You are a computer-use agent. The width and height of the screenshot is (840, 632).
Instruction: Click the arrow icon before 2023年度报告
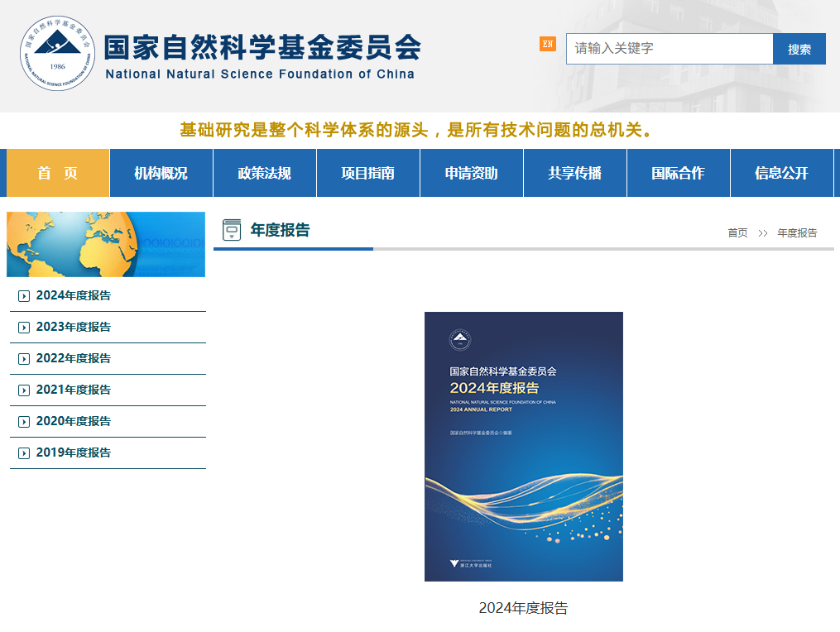coord(23,327)
